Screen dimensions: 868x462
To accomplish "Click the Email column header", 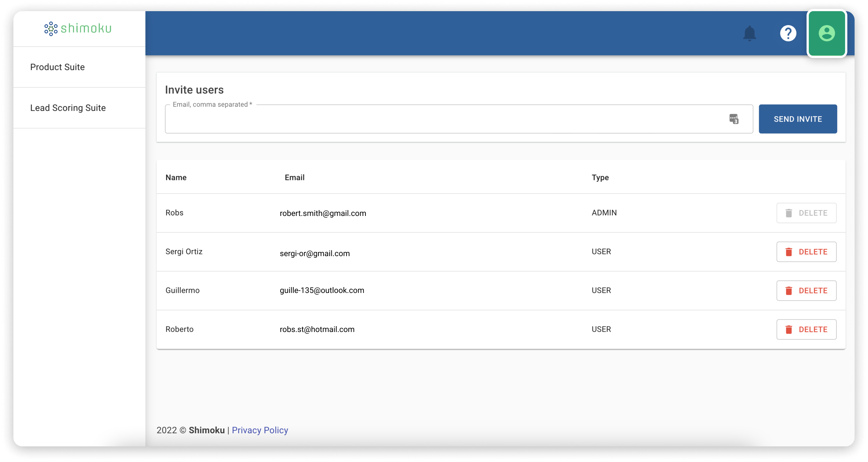I will (294, 177).
